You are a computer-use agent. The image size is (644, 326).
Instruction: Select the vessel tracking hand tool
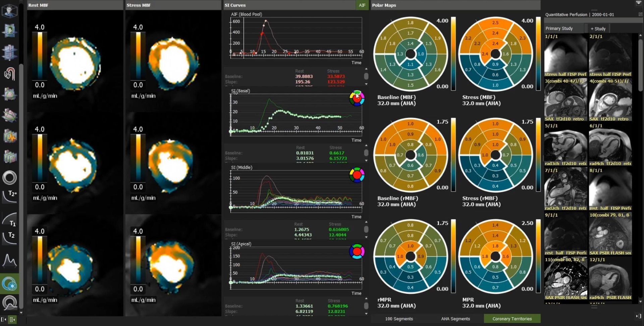[x=10, y=73]
